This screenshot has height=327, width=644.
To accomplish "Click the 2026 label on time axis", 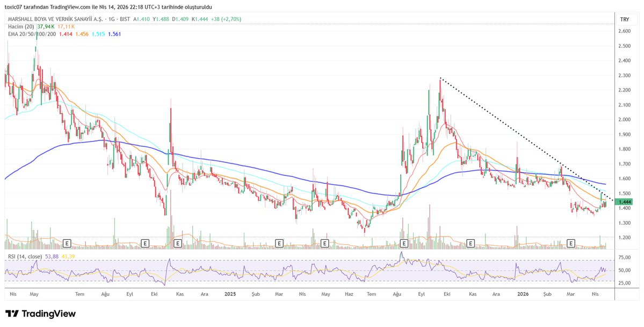I will pos(523,294).
